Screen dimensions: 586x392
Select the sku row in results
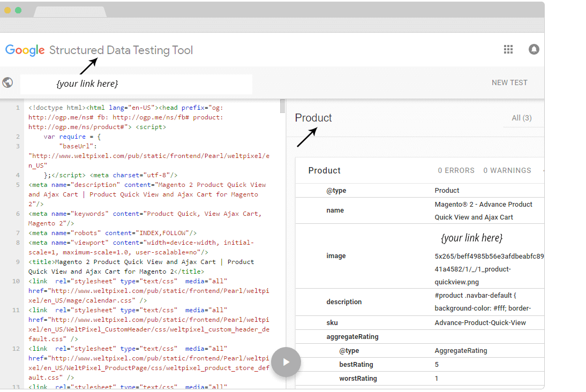tap(332, 323)
